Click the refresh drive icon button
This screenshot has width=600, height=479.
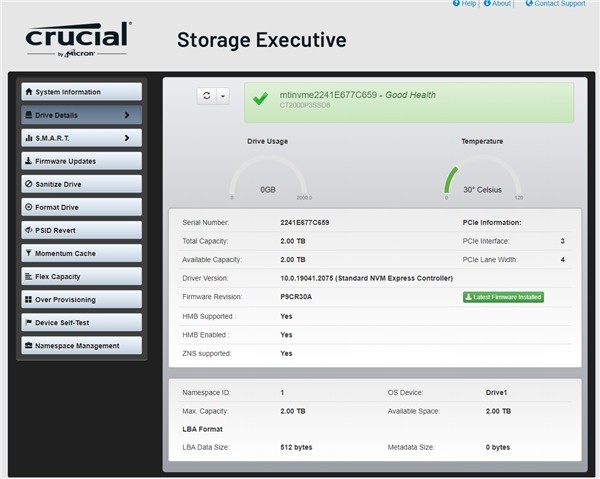coord(207,96)
